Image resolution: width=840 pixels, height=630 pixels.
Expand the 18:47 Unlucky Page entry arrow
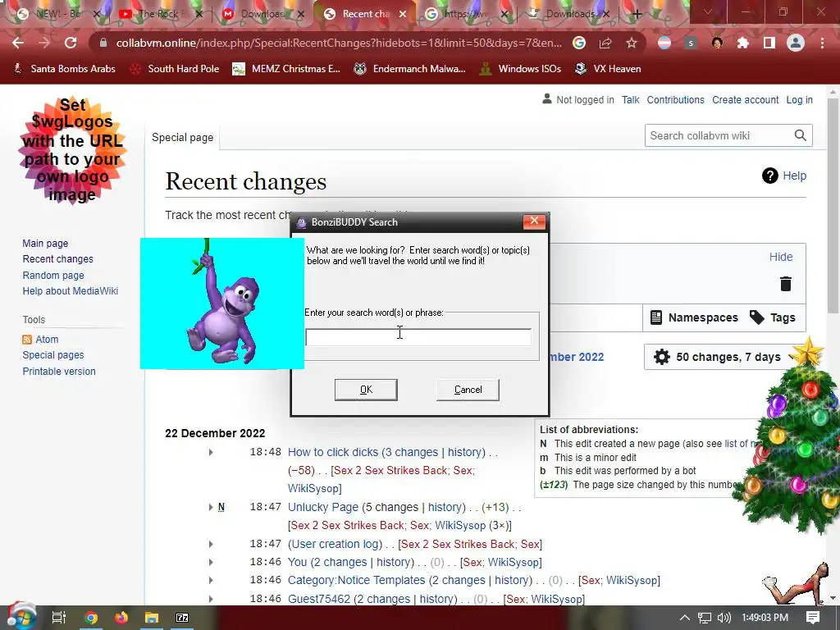(211, 507)
